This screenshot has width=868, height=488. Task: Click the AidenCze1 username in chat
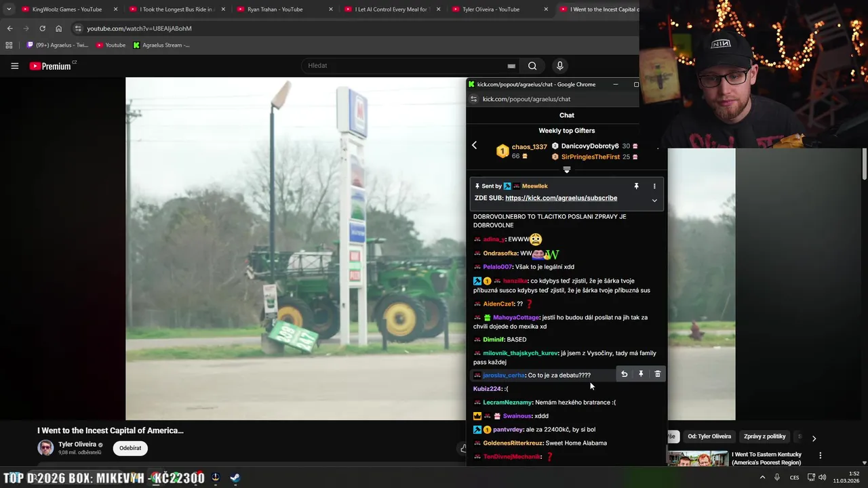coord(498,304)
